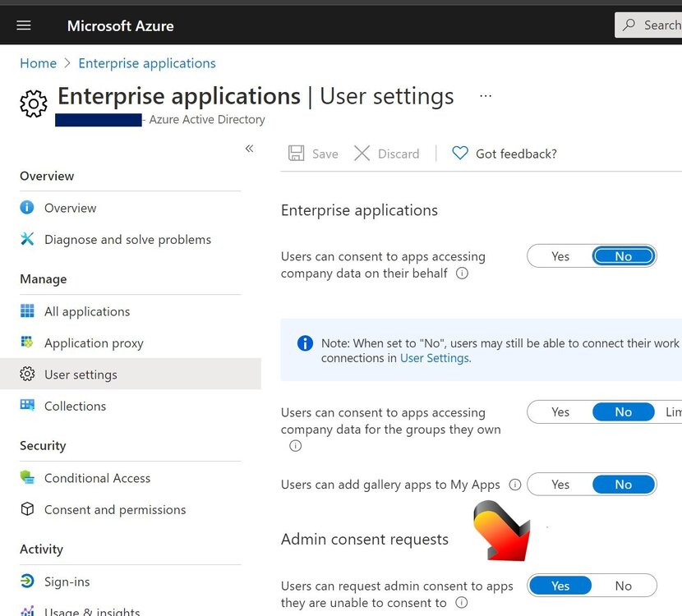This screenshot has height=616, width=682.
Task: Click the Home breadcrumb link
Action: pyautogui.click(x=39, y=63)
